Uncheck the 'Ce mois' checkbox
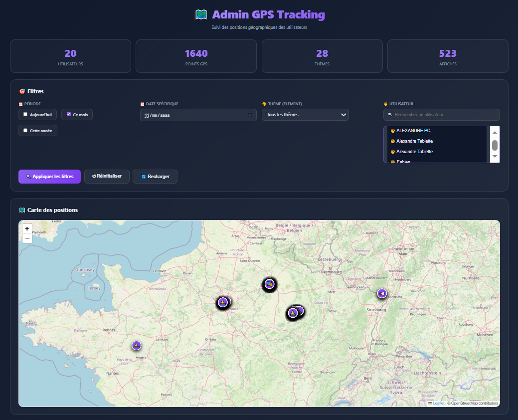Viewport: 518px width, 420px height. pyautogui.click(x=68, y=114)
